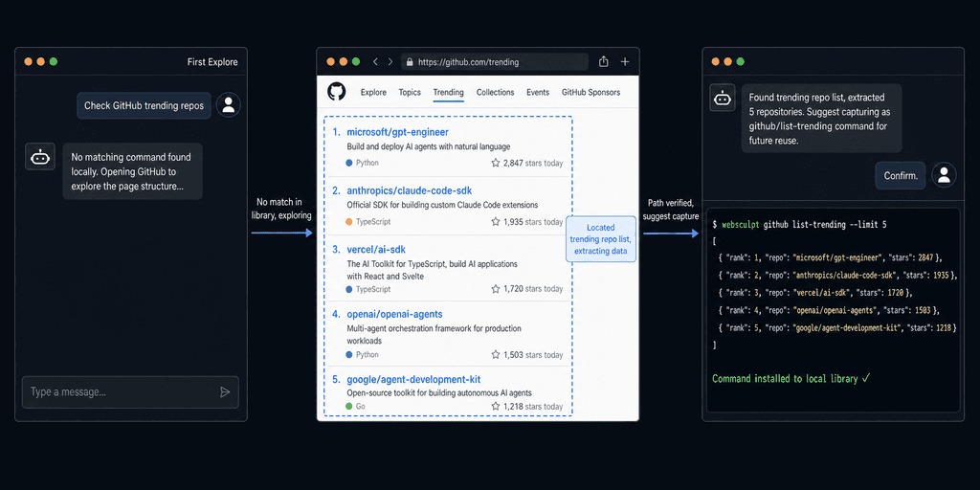Click the star icon for vercel/ai-sdk

[496, 289]
